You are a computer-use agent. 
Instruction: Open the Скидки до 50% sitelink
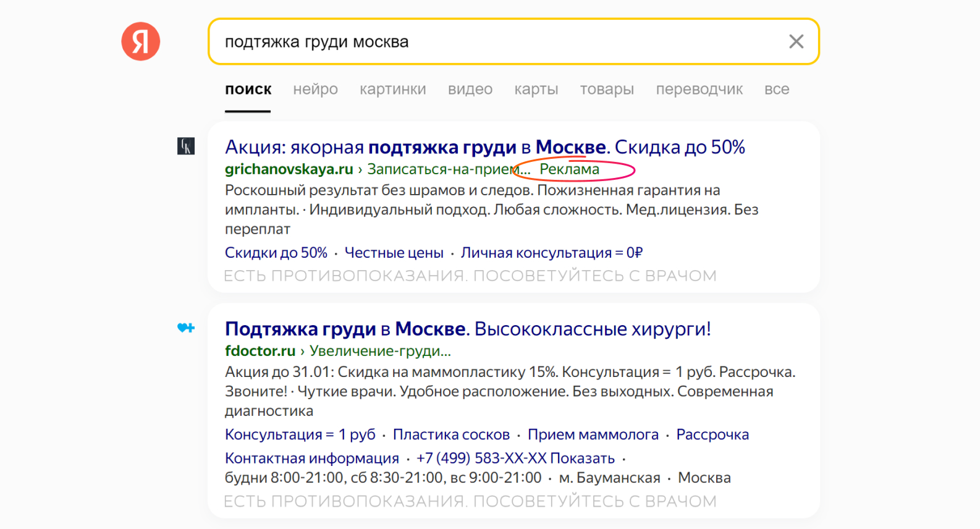pos(276,253)
